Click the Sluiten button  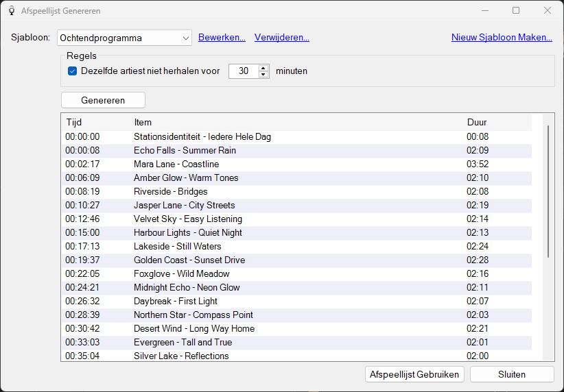(512, 374)
